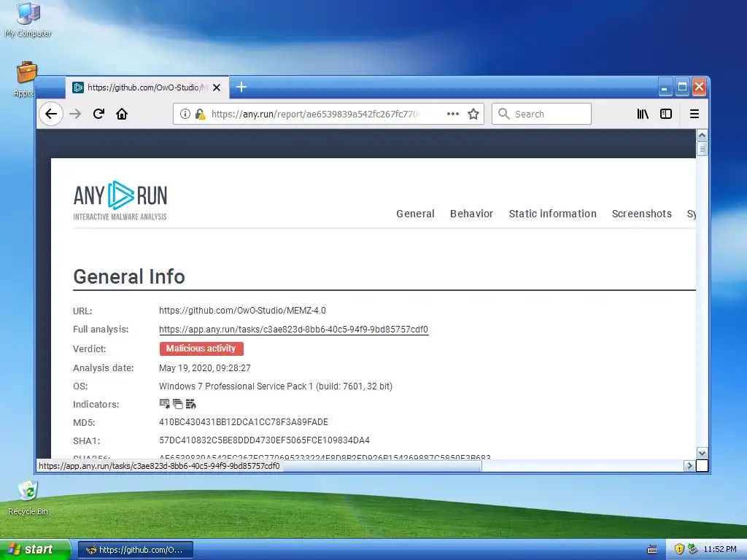
Task: Bookmark this page with the star
Action: tap(473, 114)
